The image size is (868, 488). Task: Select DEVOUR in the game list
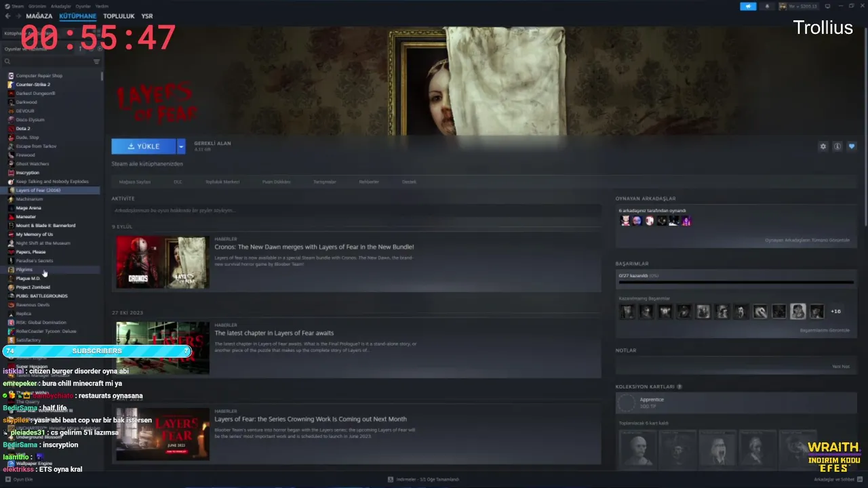pyautogui.click(x=25, y=111)
